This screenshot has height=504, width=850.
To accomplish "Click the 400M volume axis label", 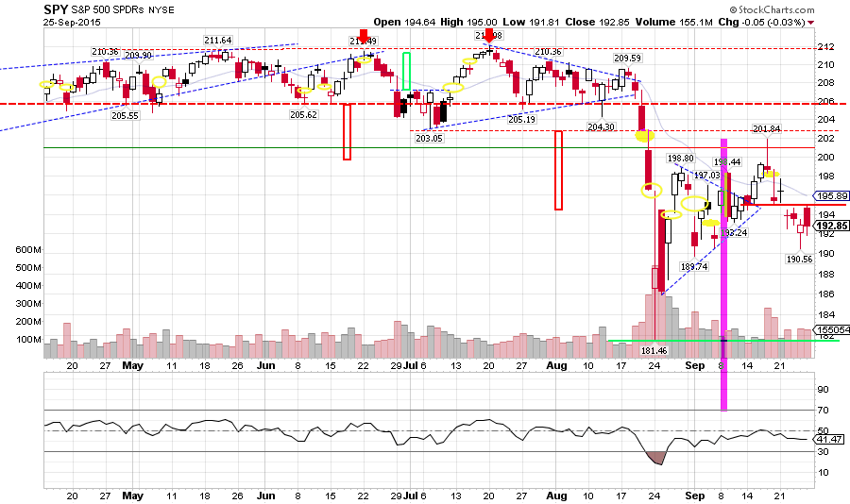I will pos(28,286).
